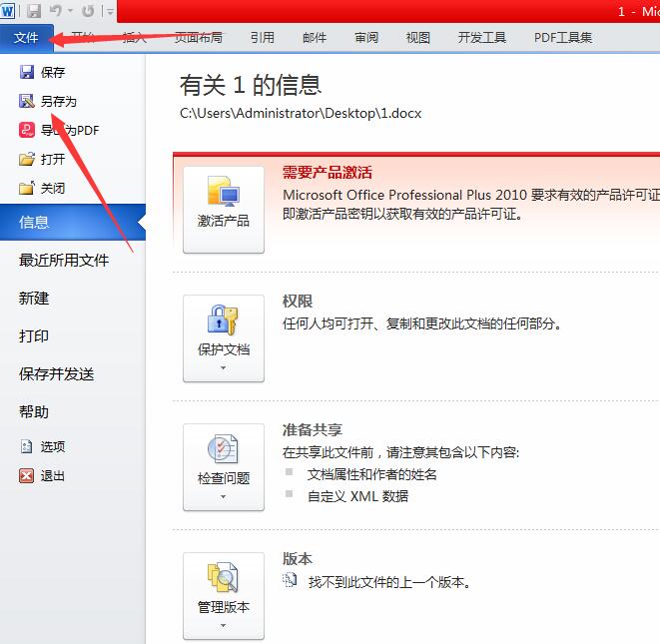Screen dimensions: 660x644
Task: Click the 选项 document icon
Action: coord(27,446)
